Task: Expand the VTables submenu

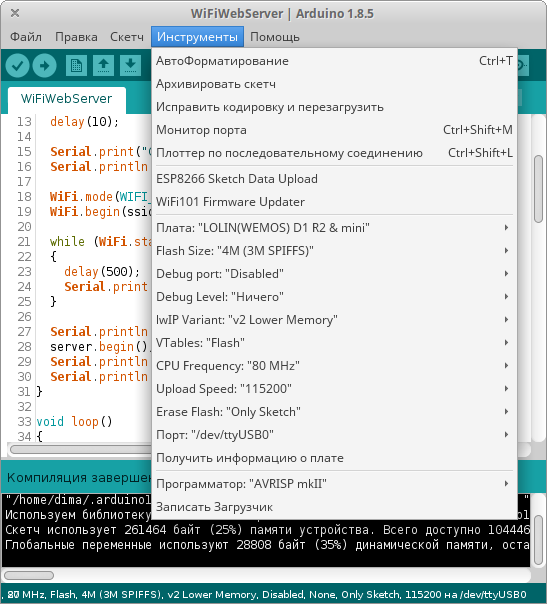Action: pos(334,343)
